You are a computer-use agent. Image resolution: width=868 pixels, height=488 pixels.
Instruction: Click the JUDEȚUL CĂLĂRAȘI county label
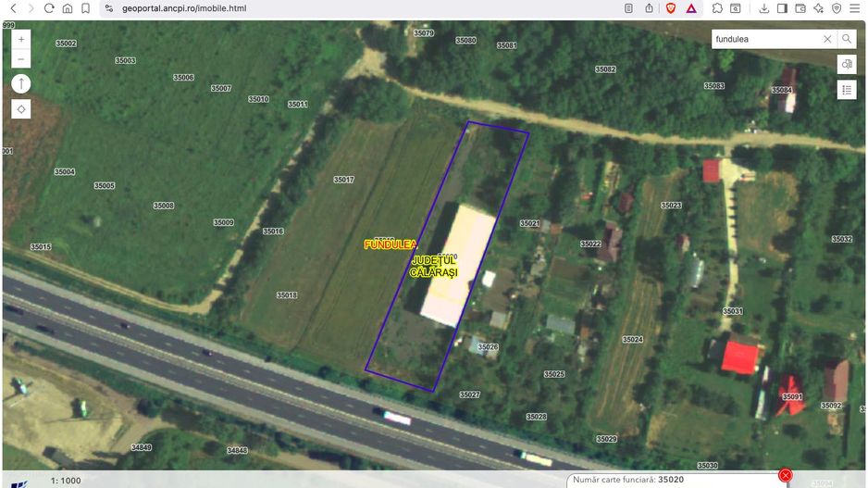coord(434,267)
